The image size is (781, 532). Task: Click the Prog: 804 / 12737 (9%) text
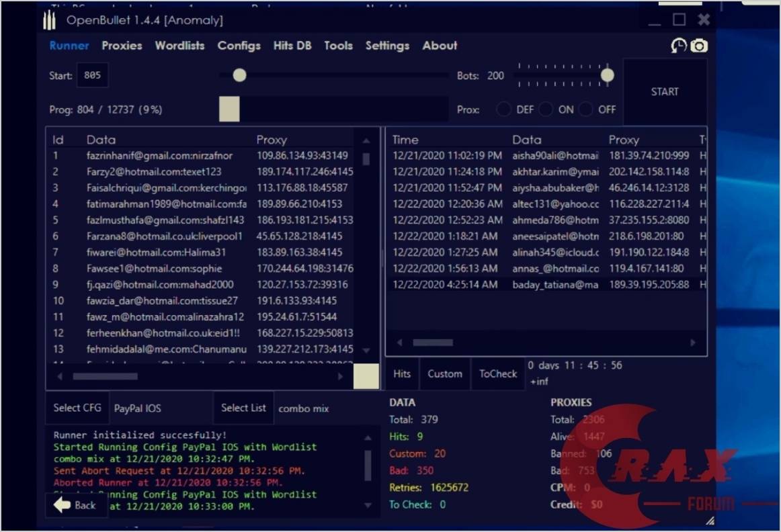[x=106, y=109]
